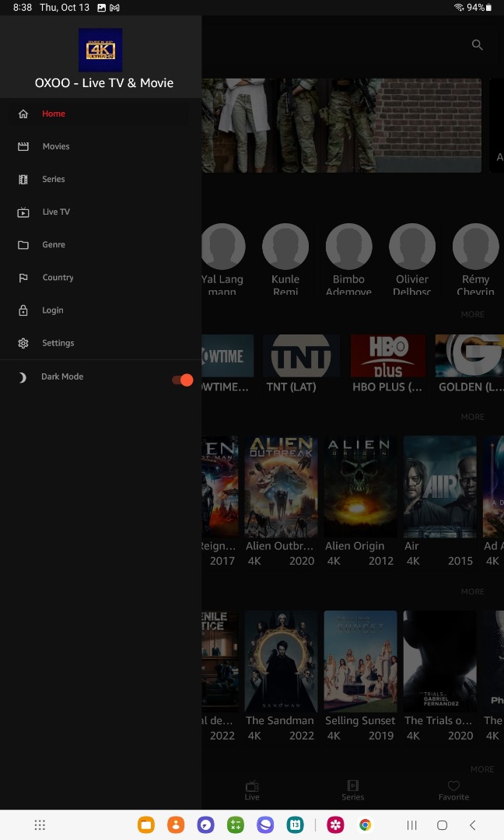Select the Series film-strip icon in drawer

[x=23, y=180]
